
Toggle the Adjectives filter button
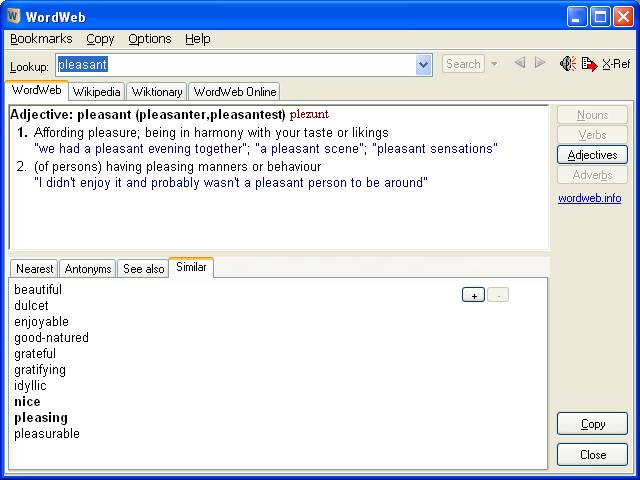point(592,155)
